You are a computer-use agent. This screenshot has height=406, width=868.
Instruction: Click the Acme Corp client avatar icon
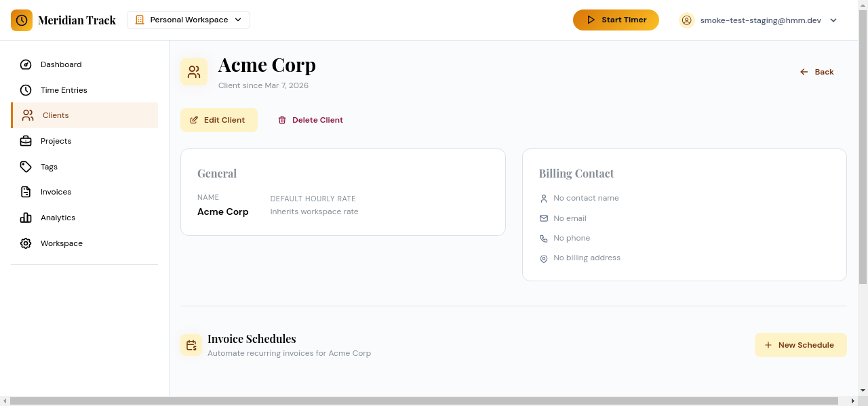(x=194, y=71)
